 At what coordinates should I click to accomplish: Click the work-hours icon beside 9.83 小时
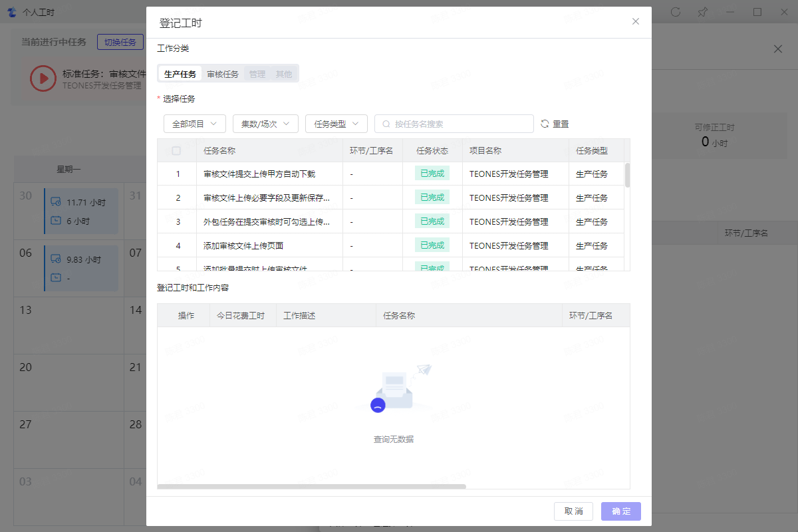click(x=56, y=259)
